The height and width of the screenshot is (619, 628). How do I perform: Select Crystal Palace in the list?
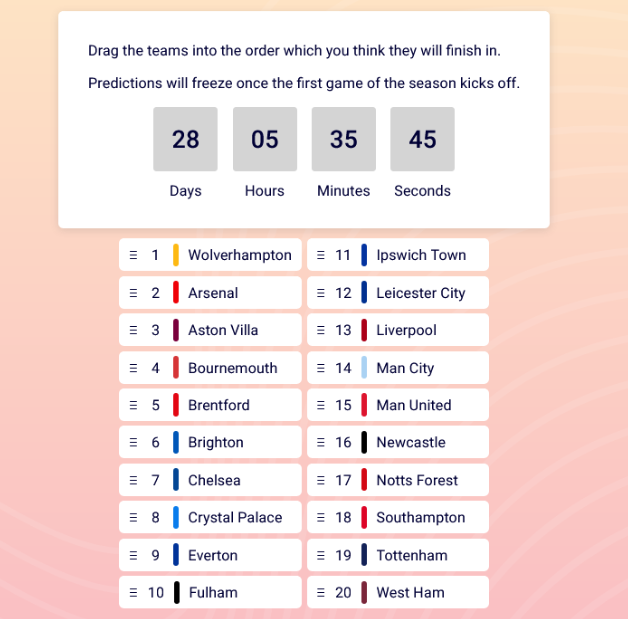pos(210,517)
